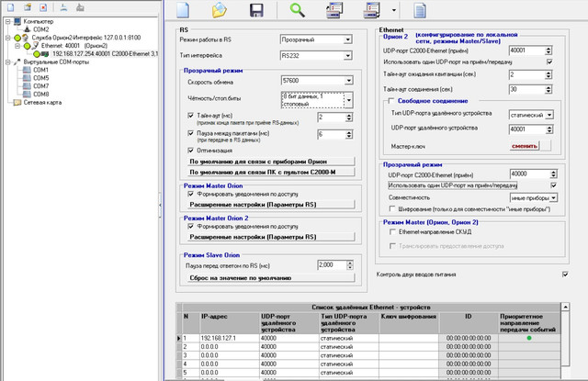Open the Чётность/стоп.биты dropdown
This screenshot has height=381, width=588.
(x=349, y=100)
